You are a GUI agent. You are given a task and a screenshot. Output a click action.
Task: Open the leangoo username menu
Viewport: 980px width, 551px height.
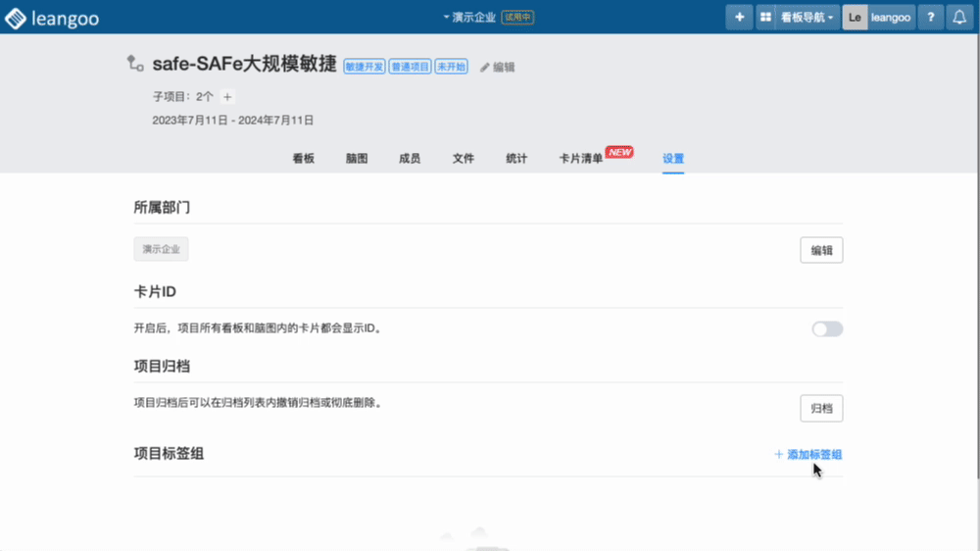point(891,18)
